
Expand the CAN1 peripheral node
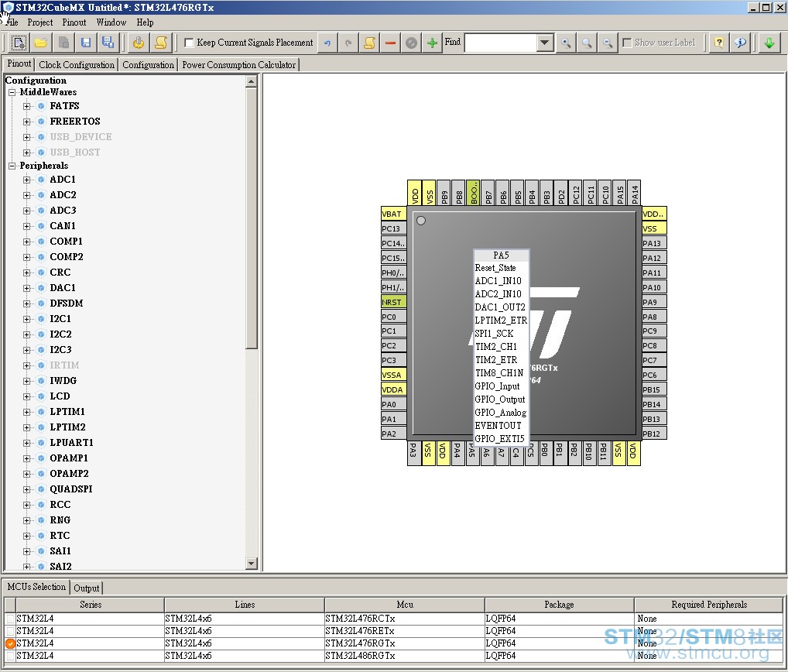[26, 226]
